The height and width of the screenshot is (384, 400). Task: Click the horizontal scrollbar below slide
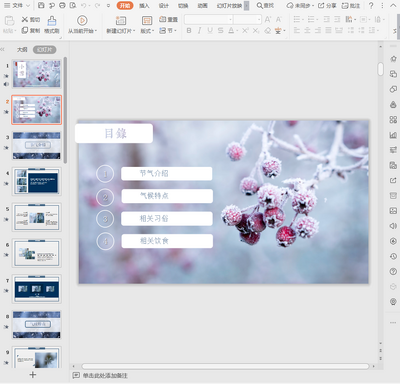(x=225, y=366)
